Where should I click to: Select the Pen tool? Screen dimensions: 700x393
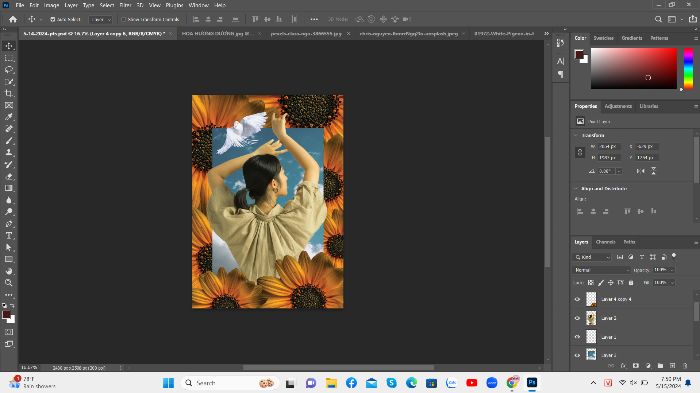point(9,224)
